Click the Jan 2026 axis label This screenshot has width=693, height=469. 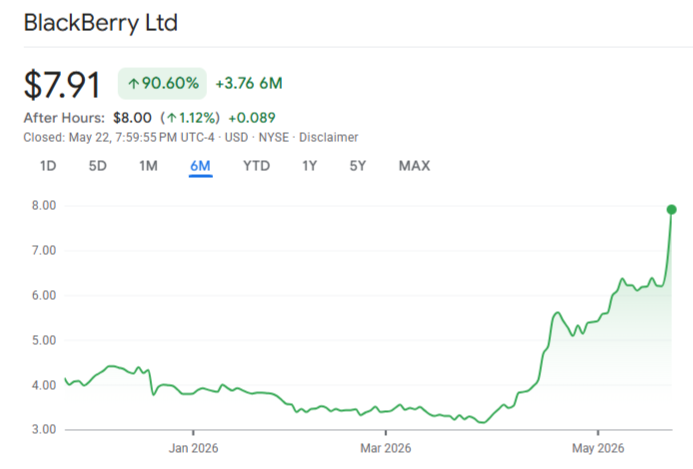tap(193, 448)
